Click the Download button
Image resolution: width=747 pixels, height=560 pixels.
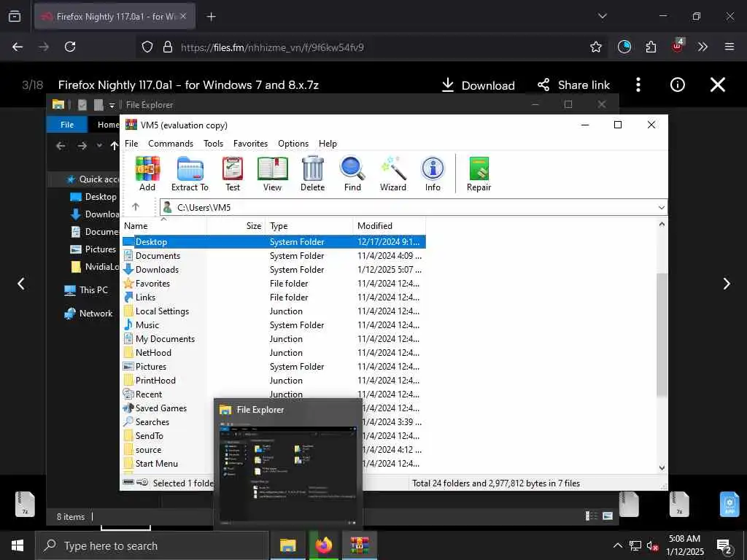tap(478, 85)
